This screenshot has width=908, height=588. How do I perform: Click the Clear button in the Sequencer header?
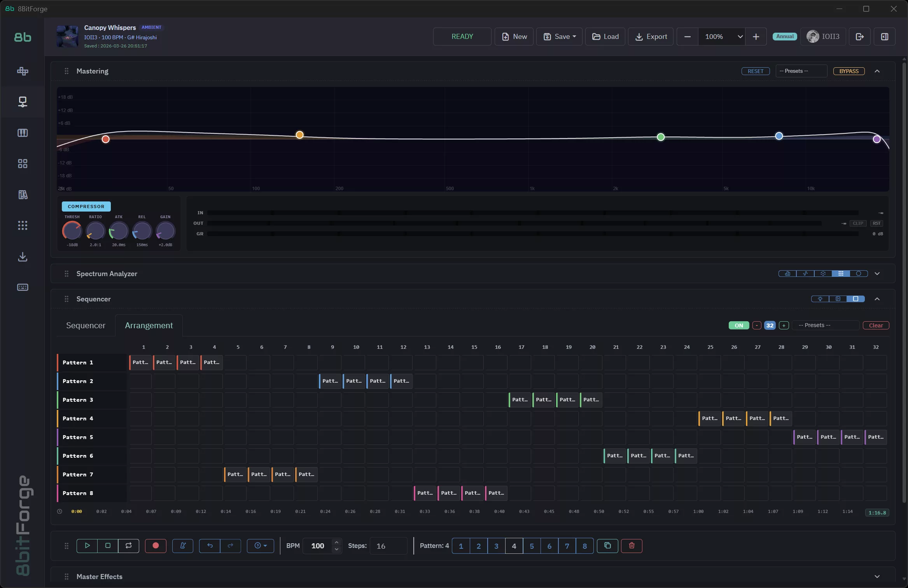tap(876, 325)
